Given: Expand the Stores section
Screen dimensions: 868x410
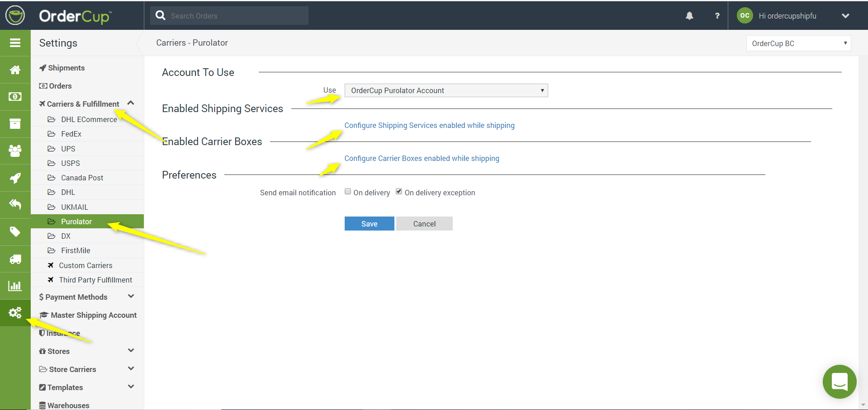Looking at the screenshot, I should tap(131, 351).
